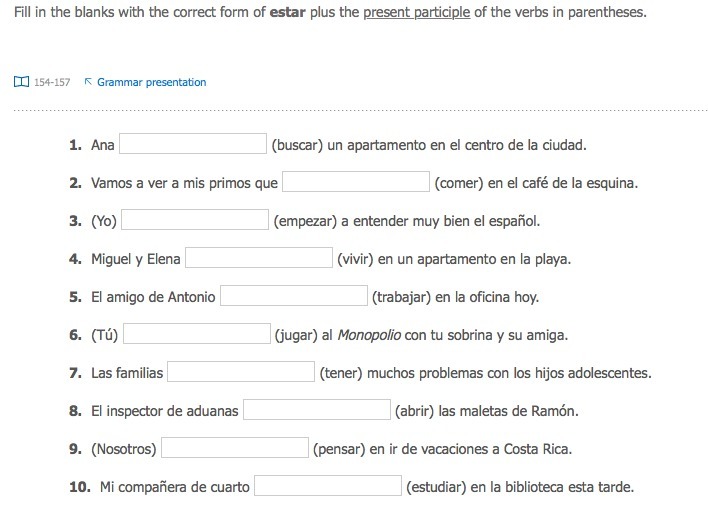Click the answer field before (vivir)
This screenshot has width=708, height=514.
259,259
